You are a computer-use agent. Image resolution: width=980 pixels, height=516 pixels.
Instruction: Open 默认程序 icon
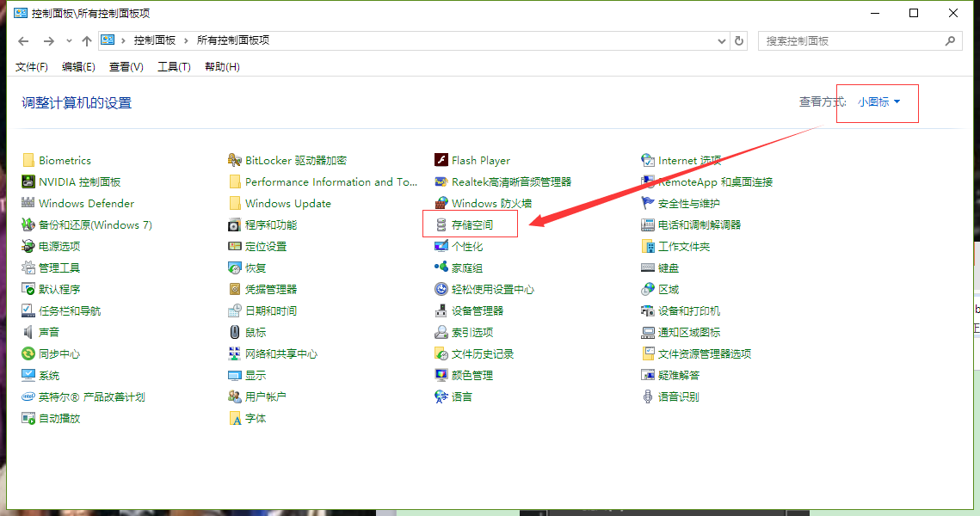click(28, 289)
